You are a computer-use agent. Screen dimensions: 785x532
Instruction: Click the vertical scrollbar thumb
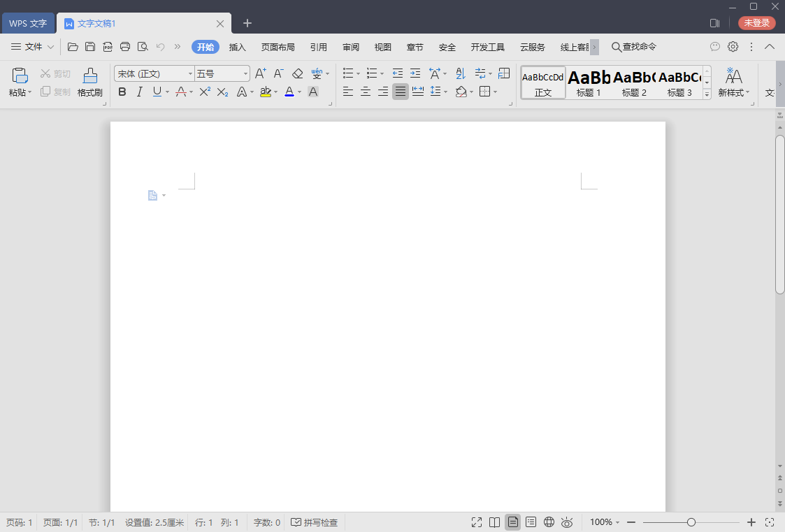click(780, 215)
